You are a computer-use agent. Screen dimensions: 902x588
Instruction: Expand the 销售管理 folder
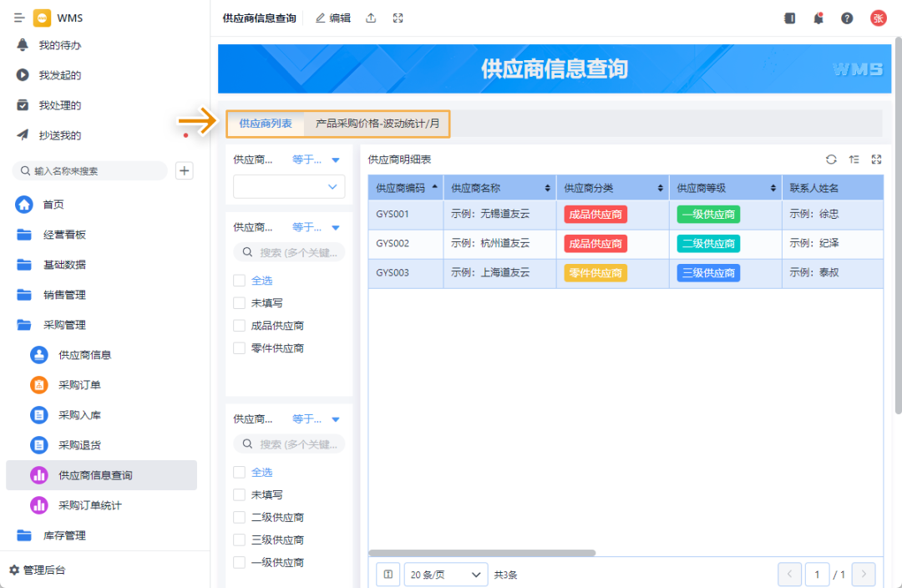(x=64, y=295)
